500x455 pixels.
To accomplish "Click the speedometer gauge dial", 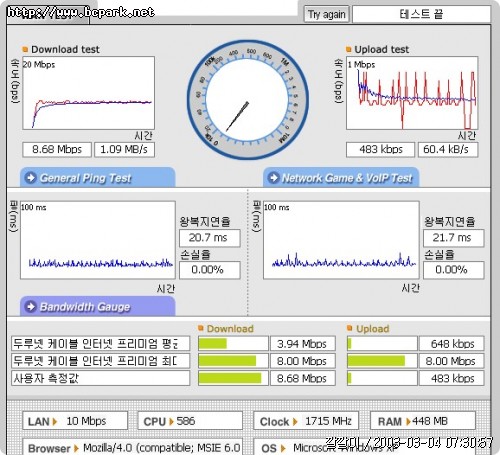I will 248,100.
